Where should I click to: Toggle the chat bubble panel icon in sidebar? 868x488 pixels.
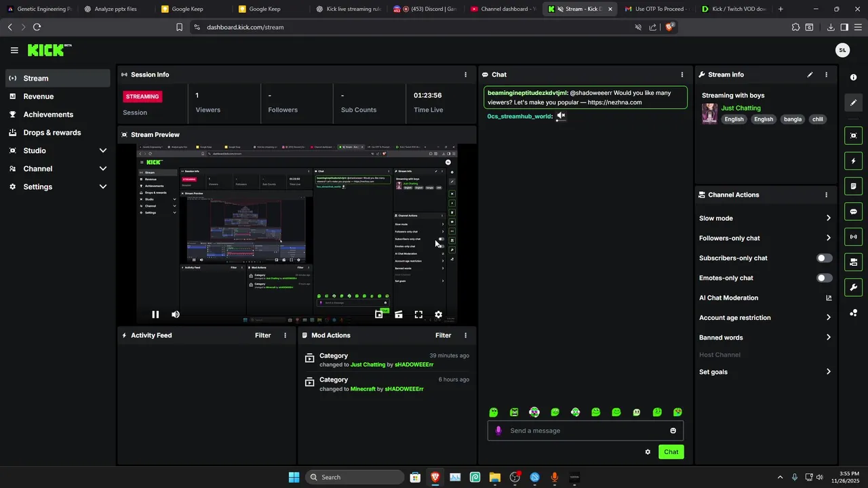(853, 211)
